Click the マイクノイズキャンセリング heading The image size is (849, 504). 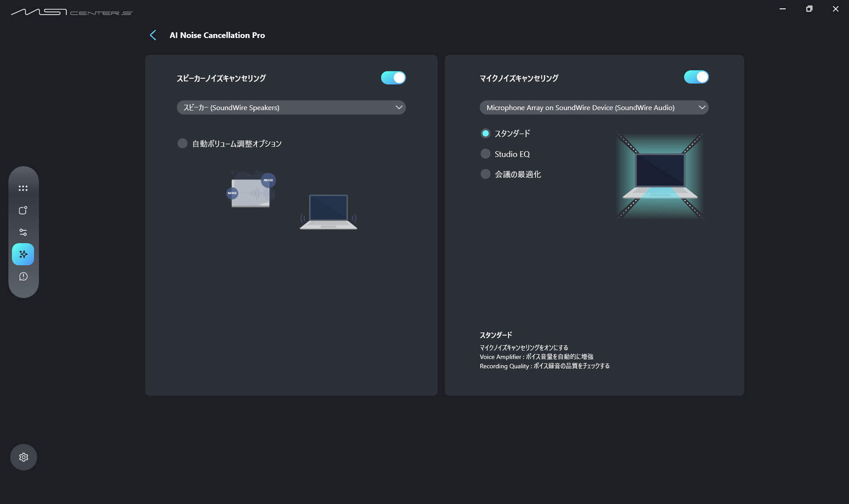point(519,78)
